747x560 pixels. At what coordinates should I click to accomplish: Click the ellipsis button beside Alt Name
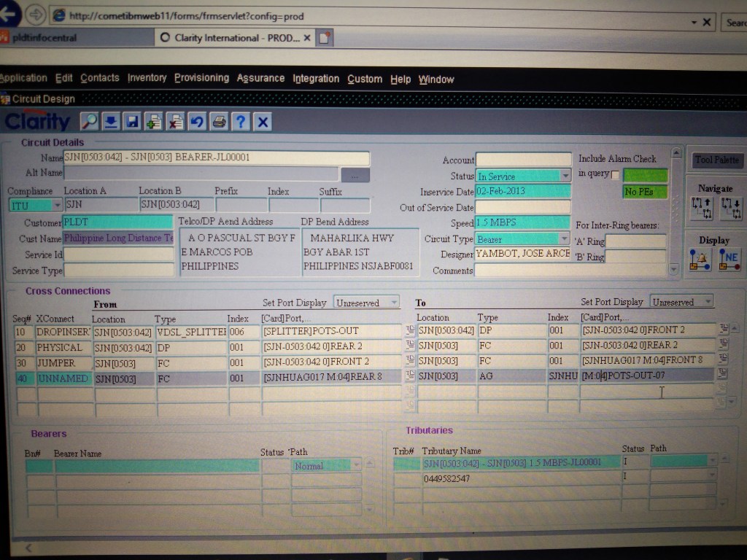[x=355, y=175]
